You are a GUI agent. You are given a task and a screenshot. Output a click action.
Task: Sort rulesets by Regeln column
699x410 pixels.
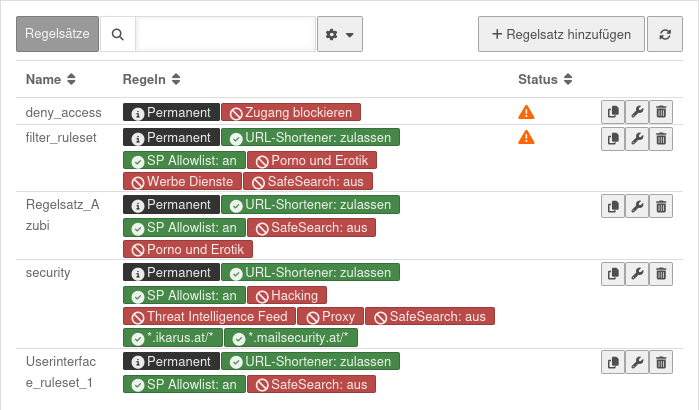click(151, 79)
